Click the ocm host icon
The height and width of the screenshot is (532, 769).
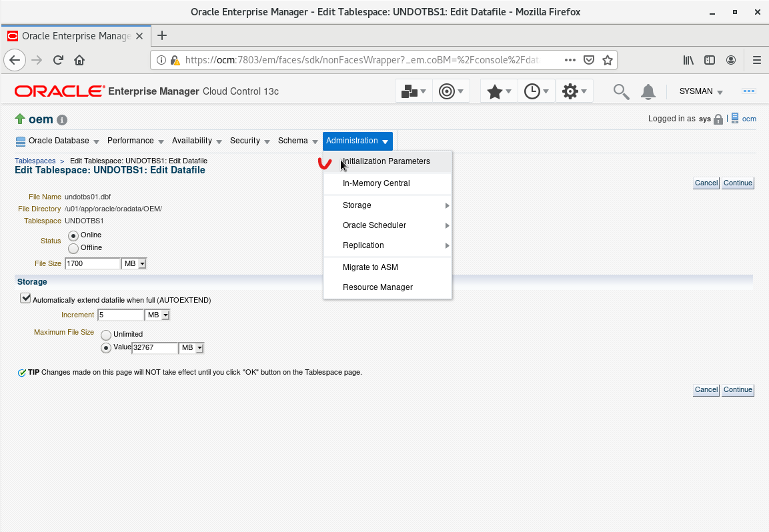(735, 118)
